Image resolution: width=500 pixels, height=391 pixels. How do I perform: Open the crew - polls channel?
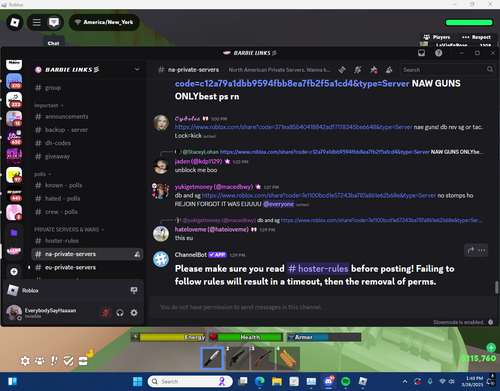click(87, 212)
